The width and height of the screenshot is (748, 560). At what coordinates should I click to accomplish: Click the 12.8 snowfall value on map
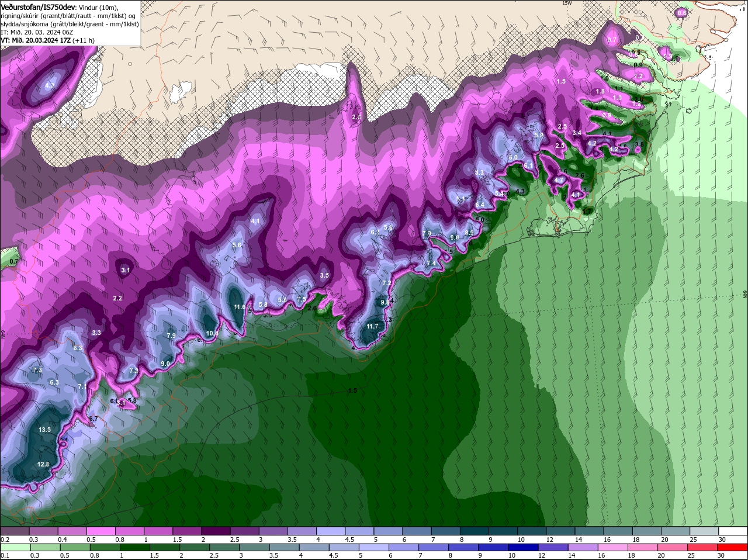click(43, 464)
